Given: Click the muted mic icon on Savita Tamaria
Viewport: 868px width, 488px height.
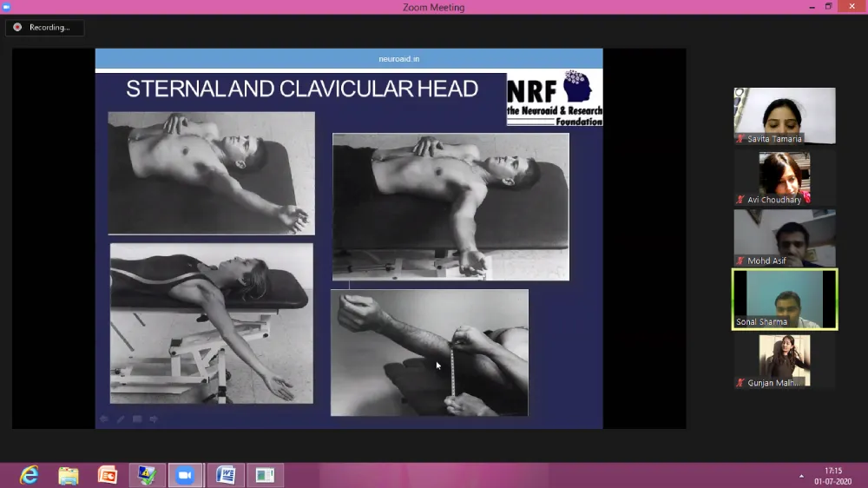Looking at the screenshot, I should click(x=740, y=139).
